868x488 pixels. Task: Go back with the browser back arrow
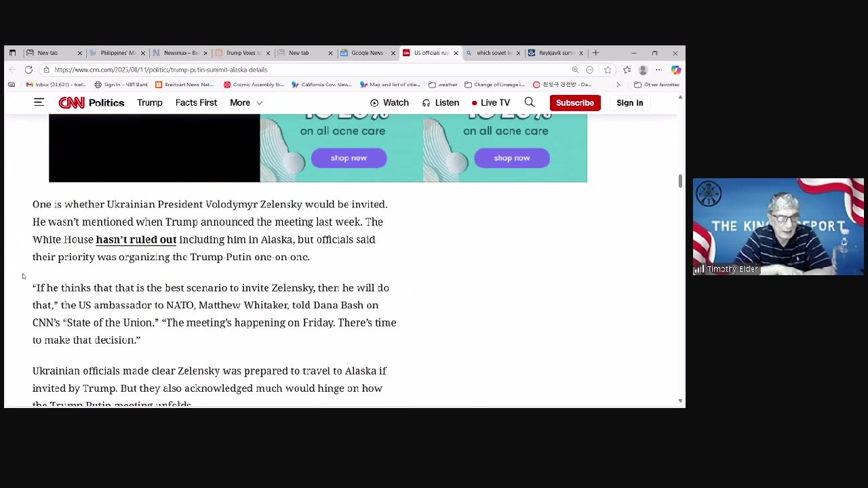tap(13, 70)
